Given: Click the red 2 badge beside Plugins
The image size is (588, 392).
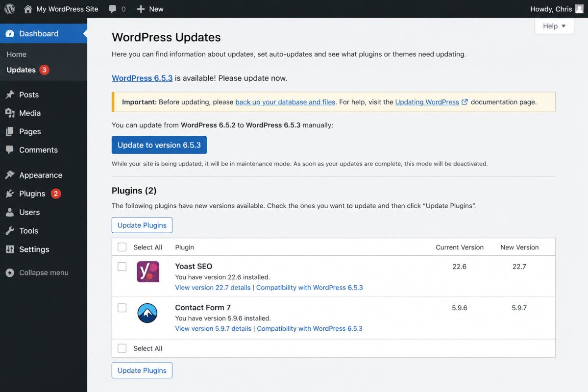Looking at the screenshot, I should (56, 194).
